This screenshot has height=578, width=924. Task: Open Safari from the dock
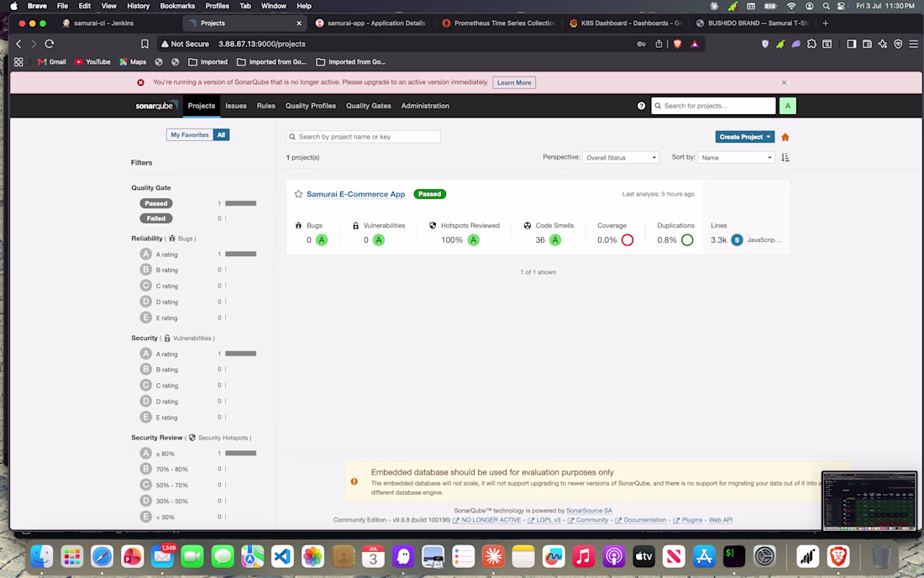click(x=102, y=556)
